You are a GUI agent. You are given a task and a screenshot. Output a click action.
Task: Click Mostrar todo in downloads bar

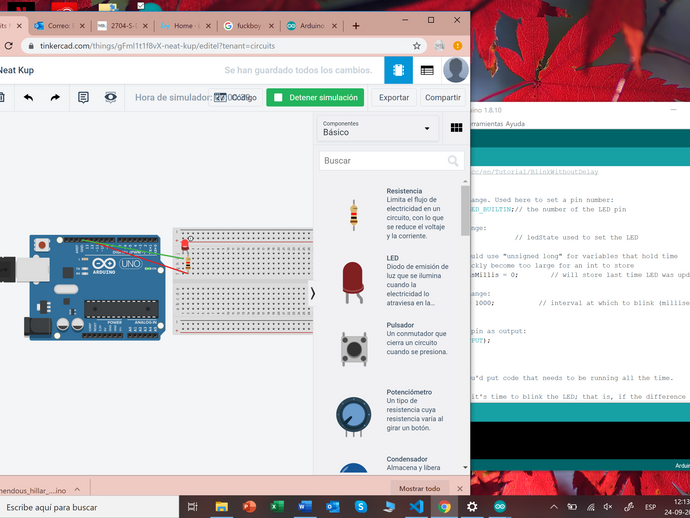(x=419, y=489)
